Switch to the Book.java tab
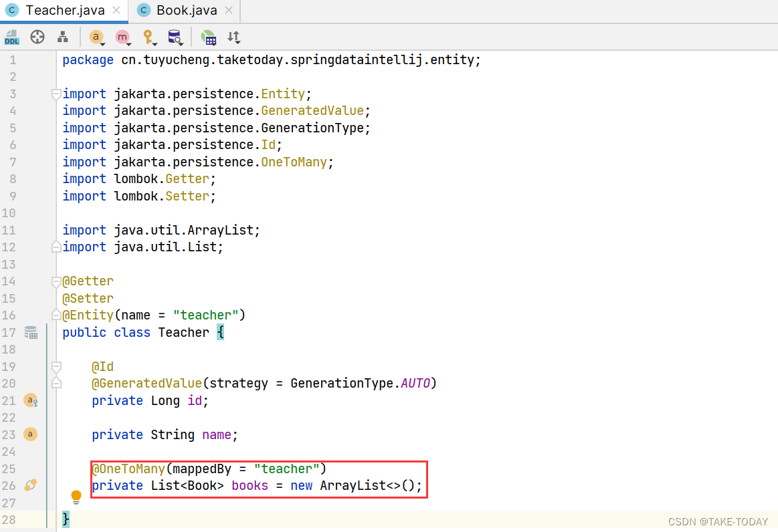 (184, 10)
